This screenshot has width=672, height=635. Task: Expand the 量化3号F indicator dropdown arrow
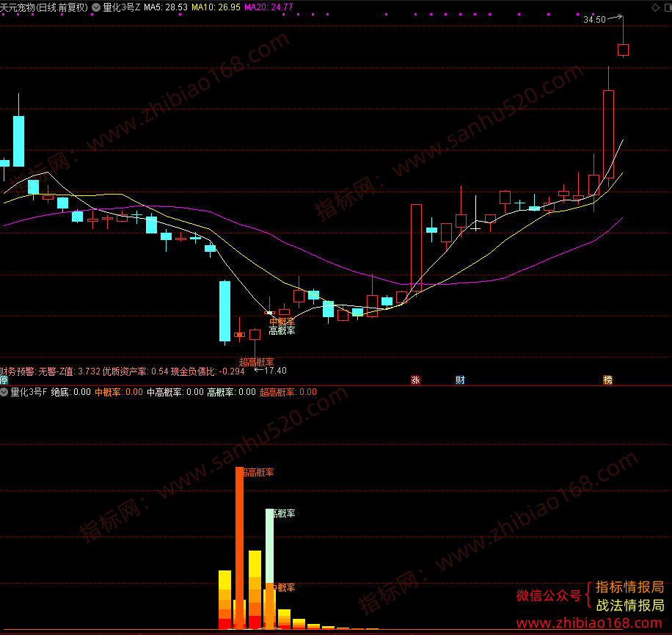4,391
